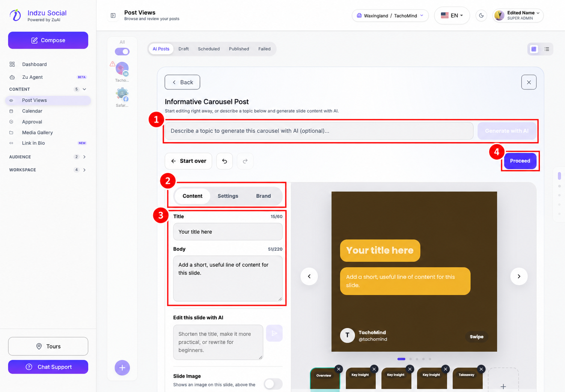Enable the Slide Image toggle

(273, 384)
